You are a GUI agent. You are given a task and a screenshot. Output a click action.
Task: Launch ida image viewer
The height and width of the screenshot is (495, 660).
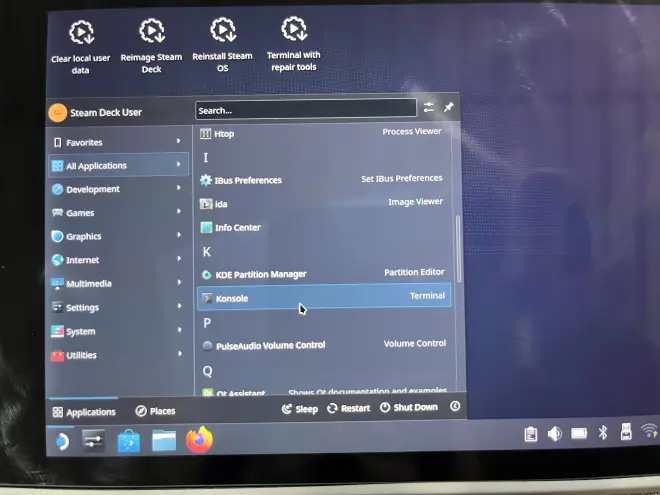pos(323,203)
